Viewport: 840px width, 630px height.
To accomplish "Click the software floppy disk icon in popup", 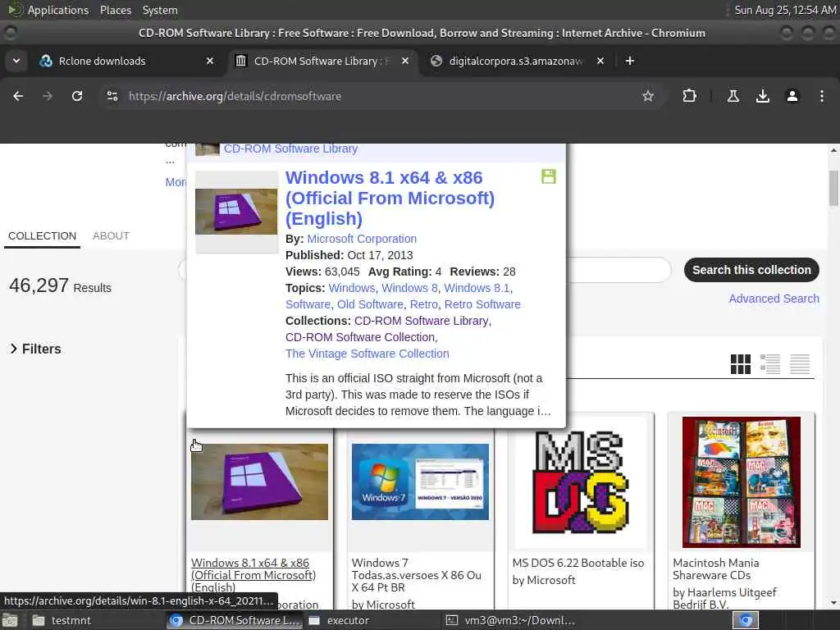I will click(x=549, y=177).
